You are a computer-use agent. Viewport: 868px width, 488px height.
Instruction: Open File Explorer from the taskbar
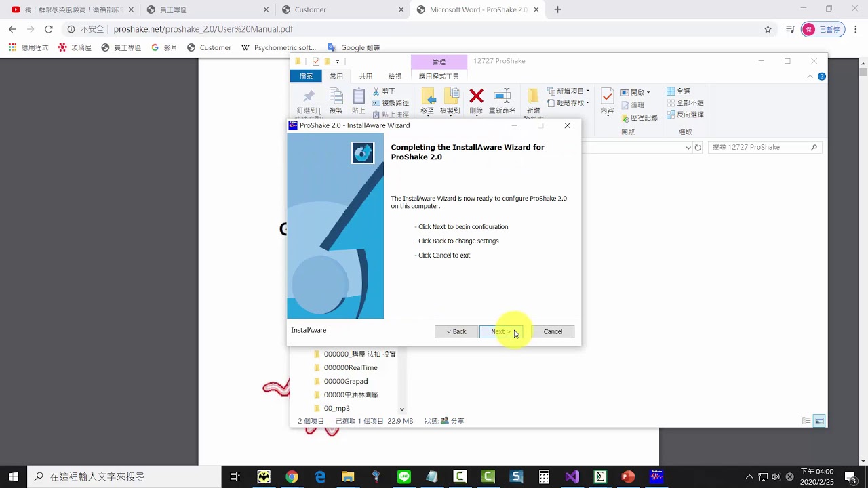click(x=348, y=476)
